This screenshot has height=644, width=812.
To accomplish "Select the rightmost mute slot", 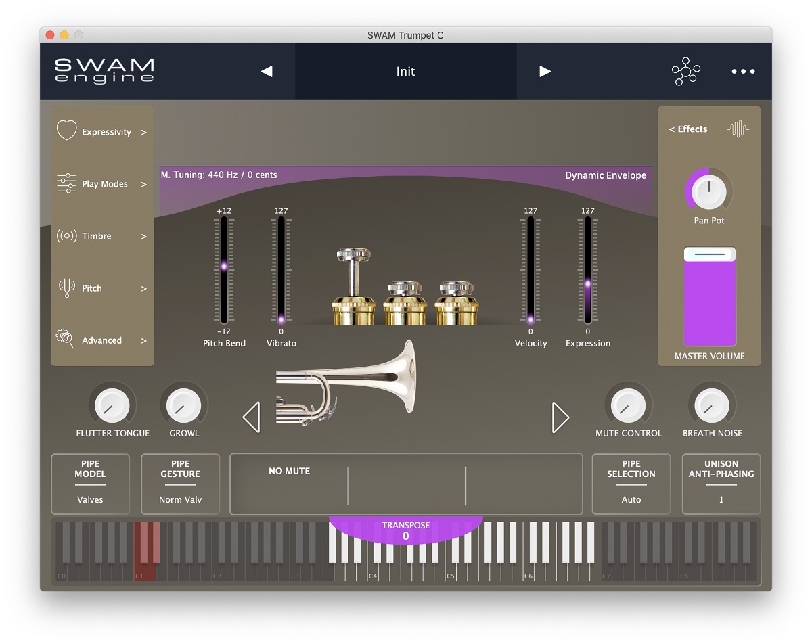I will 523,485.
